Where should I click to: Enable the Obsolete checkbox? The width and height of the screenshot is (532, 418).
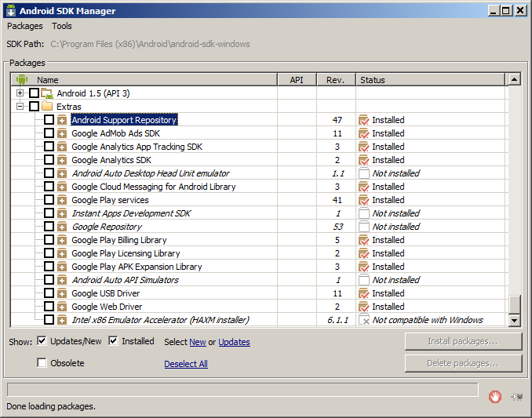tap(42, 363)
